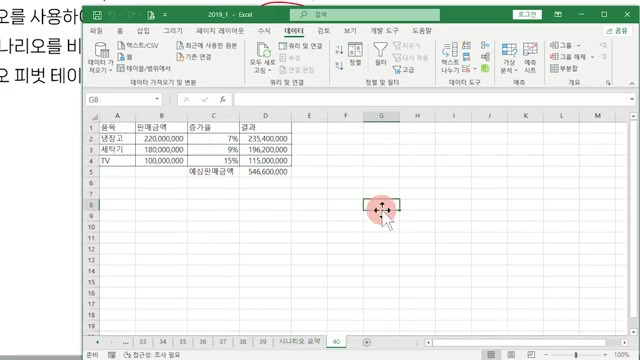Open Existing Connections (기존 연결)
Screen dimensions: 640x360
[x=194, y=57]
